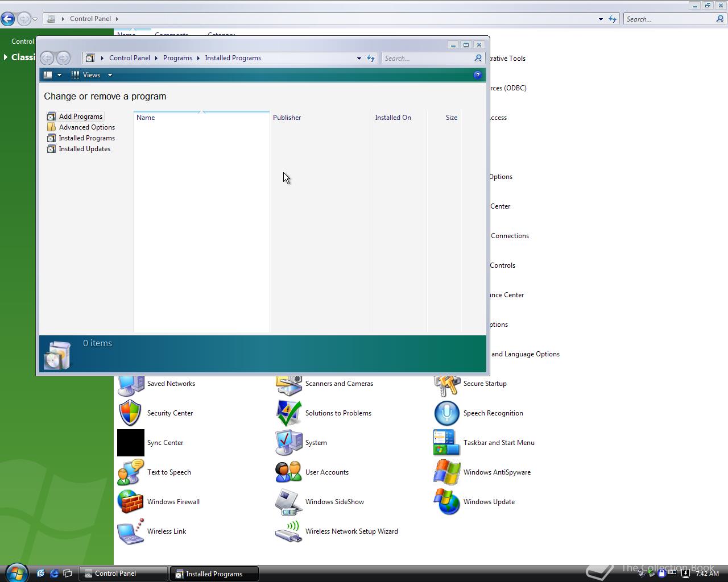Screen dimensions: 728x582
Task: Sort by Installed On column header
Action: [399, 118]
